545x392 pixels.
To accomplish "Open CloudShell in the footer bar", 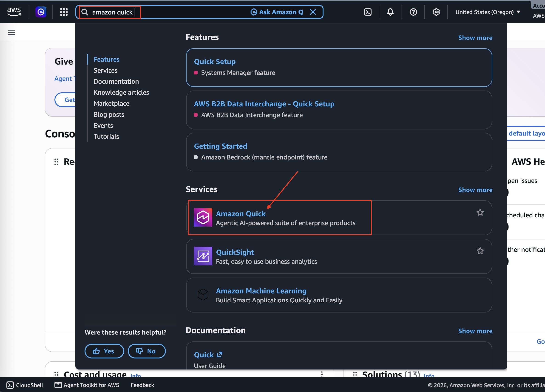I will tap(25, 385).
